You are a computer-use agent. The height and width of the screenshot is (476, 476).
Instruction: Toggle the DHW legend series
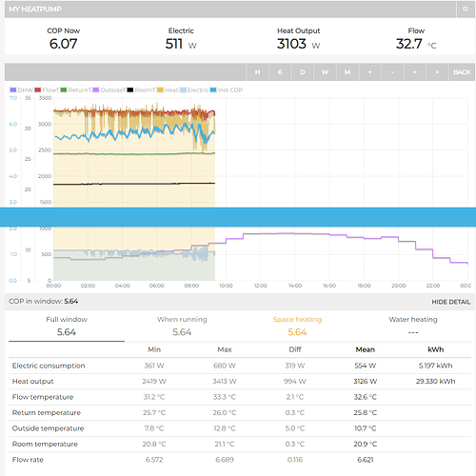click(22, 90)
